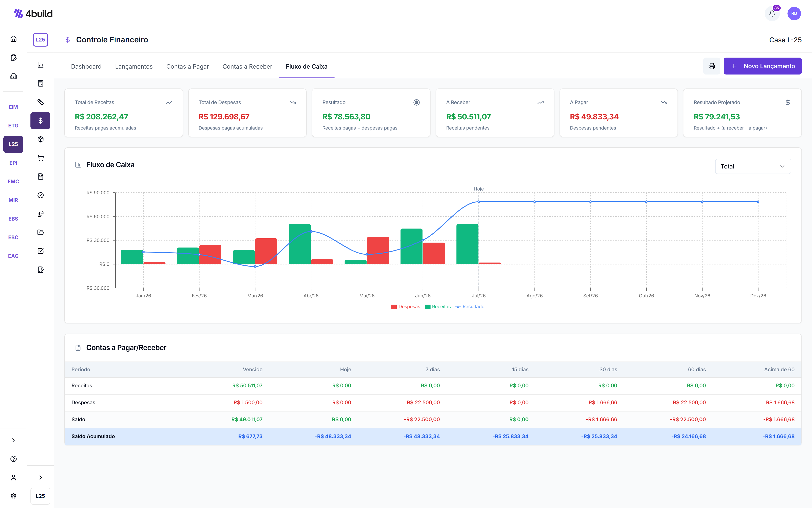Expand the secondary sidebar chevron
The image size is (812, 508).
click(x=41, y=478)
